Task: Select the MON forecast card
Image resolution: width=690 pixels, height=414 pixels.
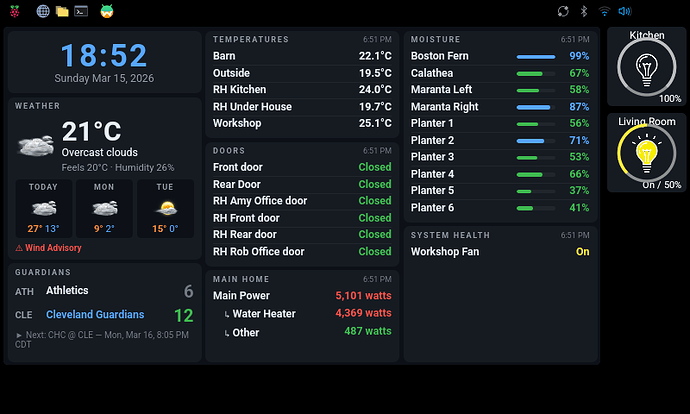Action: [104, 209]
